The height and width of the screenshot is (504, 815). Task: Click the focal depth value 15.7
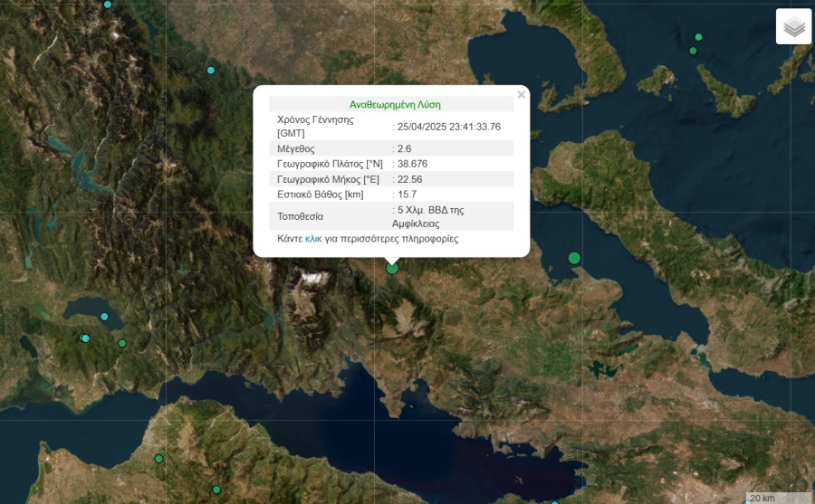pos(407,195)
